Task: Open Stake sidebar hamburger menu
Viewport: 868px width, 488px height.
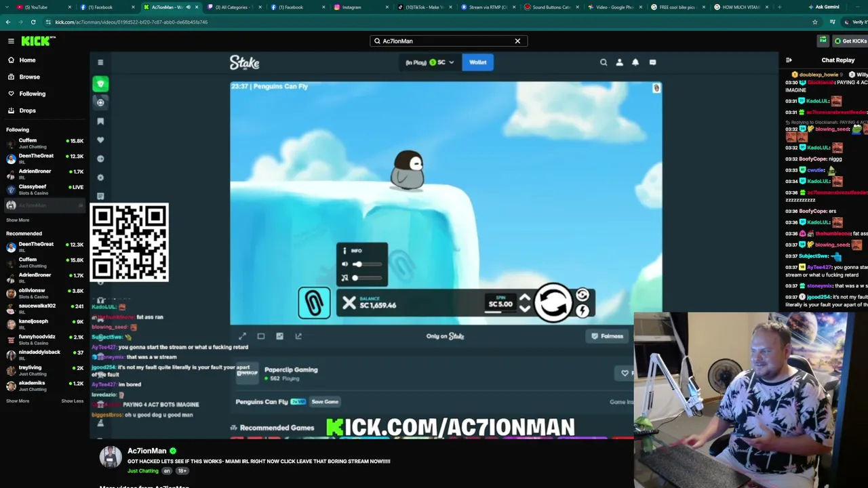Action: 100,63
